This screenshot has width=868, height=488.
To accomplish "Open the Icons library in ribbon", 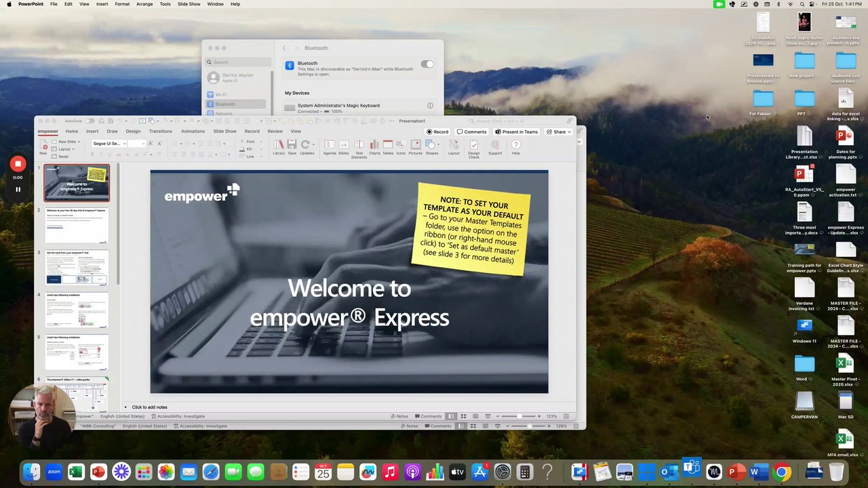I will pos(401,146).
